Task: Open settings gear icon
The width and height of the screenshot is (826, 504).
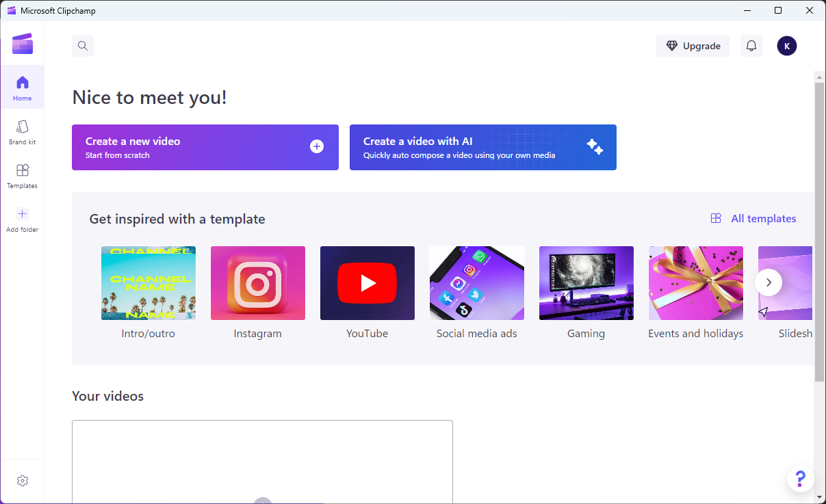Action: point(23,481)
